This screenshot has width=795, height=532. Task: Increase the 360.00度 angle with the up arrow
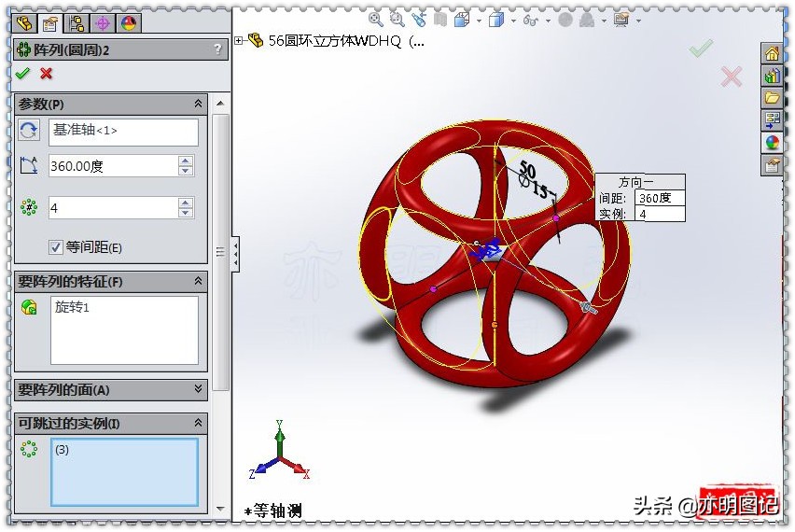186,161
